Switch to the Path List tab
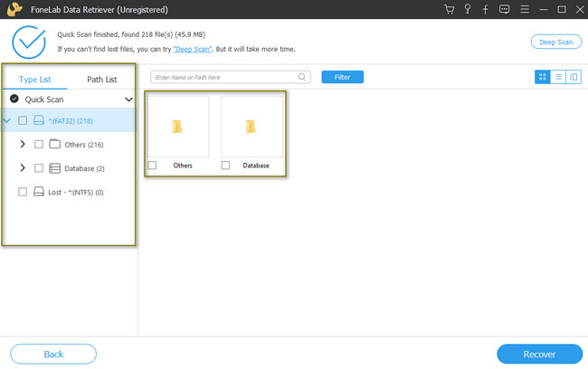Viewport: 588px width, 369px height. pos(102,80)
